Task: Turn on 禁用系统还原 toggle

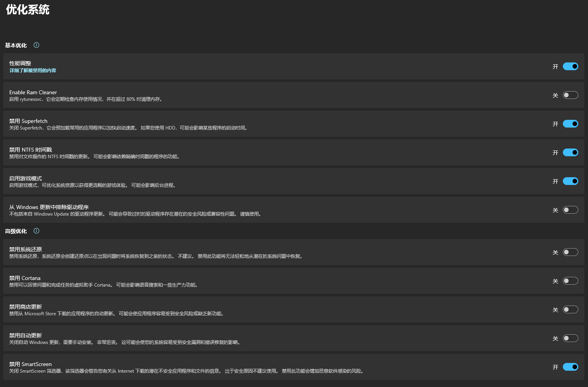Action: (x=570, y=252)
